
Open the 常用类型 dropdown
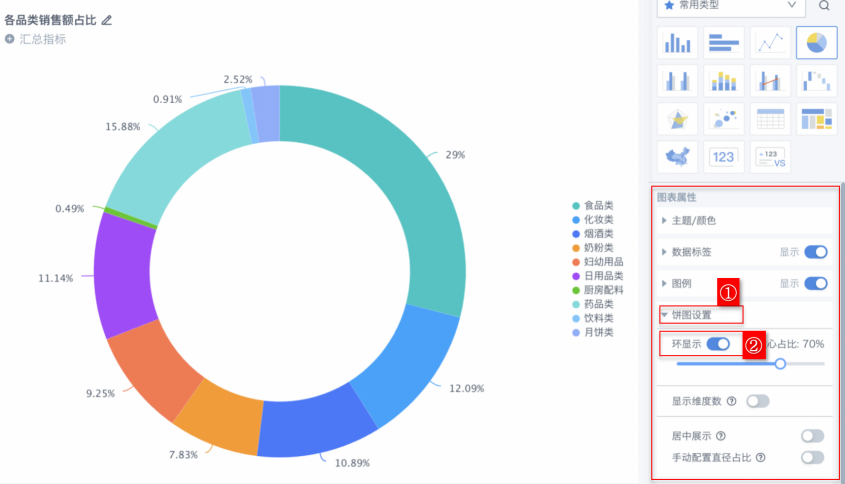click(x=731, y=6)
